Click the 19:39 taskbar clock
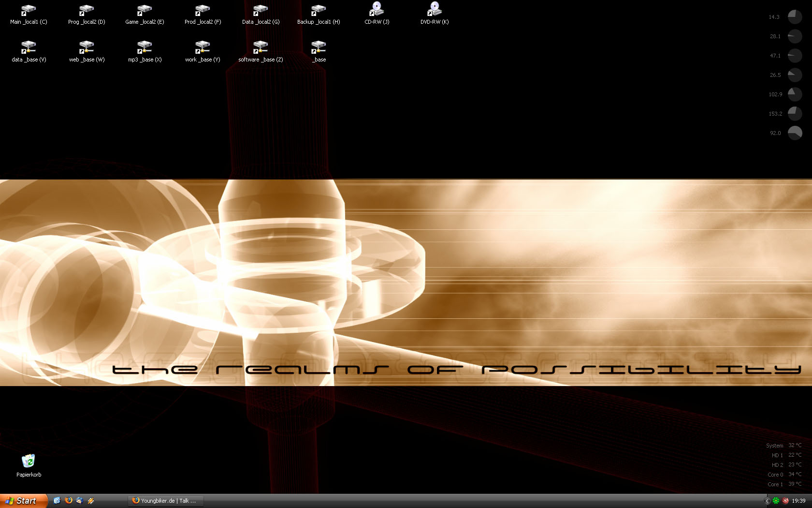 tap(798, 501)
